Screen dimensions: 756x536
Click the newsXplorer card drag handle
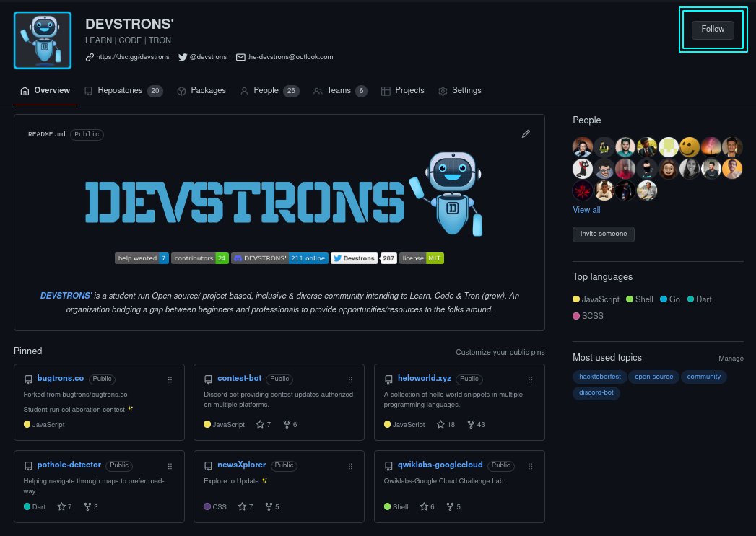[x=350, y=466]
